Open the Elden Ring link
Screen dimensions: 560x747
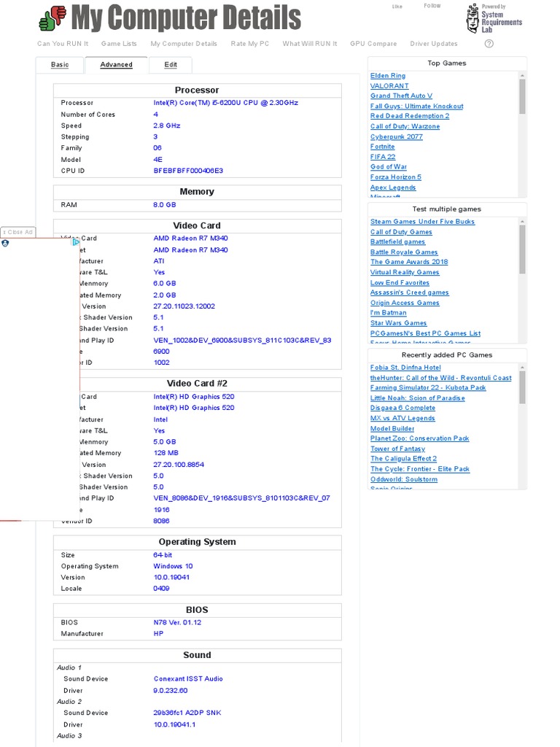388,76
